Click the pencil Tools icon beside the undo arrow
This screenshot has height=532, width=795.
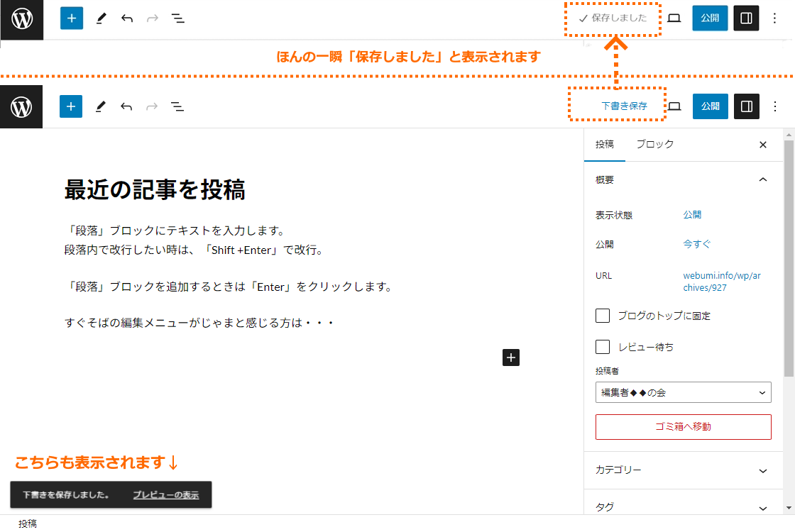(100, 106)
